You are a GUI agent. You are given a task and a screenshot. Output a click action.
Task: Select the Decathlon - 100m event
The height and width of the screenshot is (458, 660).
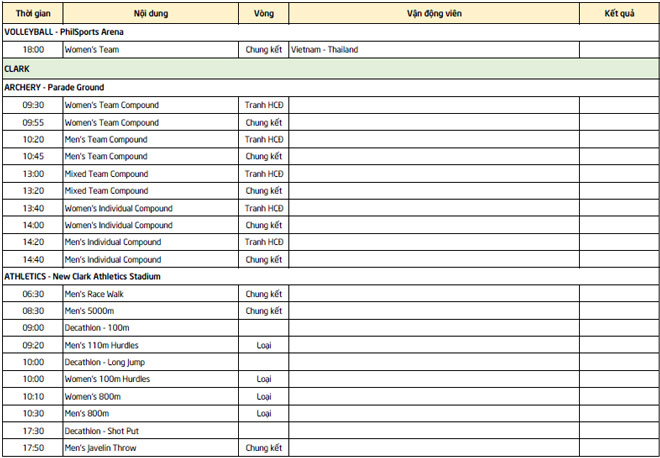(97, 328)
